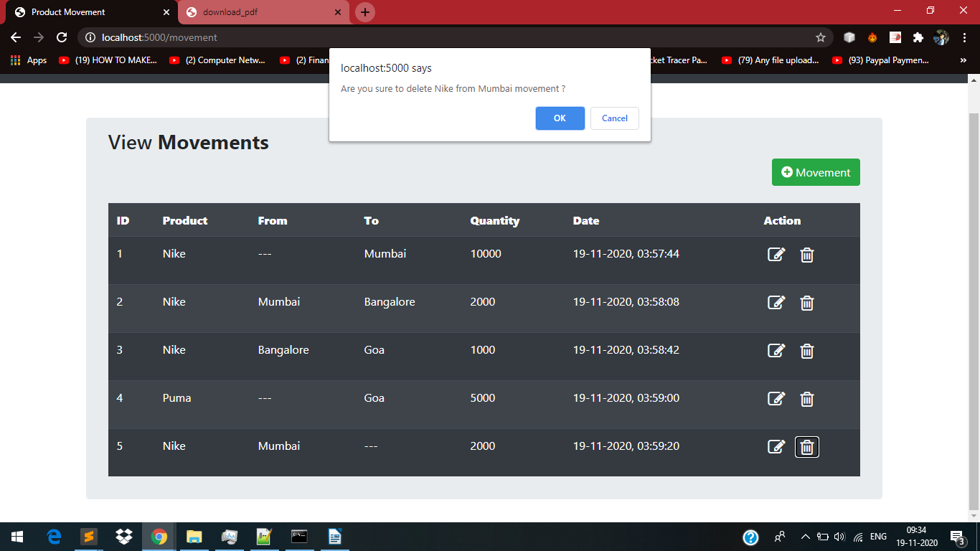
Task: Open the Any file upload bookmark
Action: 771,60
